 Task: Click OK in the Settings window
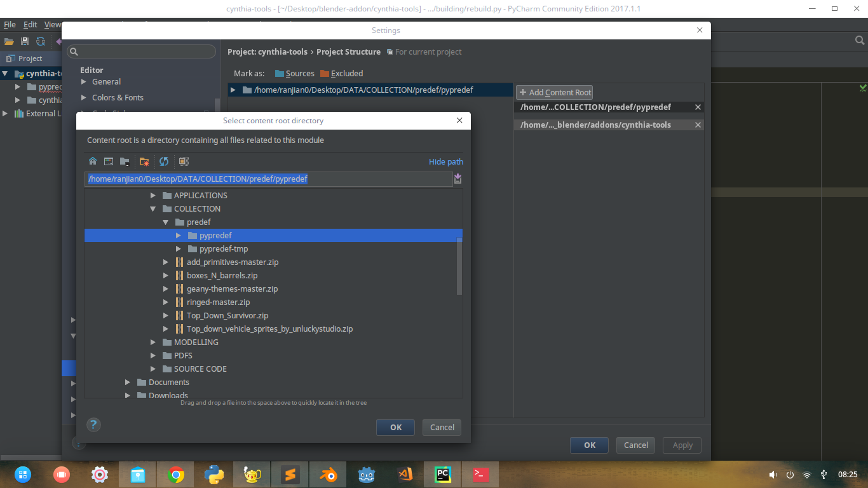click(x=589, y=445)
